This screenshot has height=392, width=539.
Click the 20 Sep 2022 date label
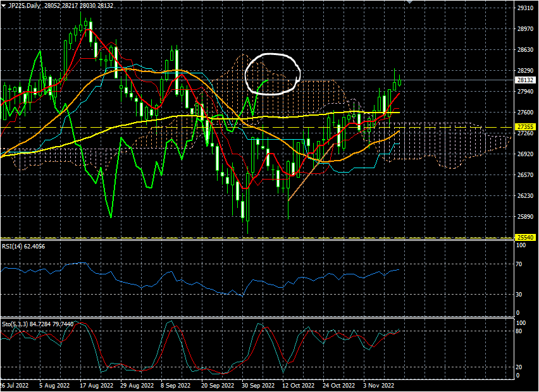(x=218, y=386)
